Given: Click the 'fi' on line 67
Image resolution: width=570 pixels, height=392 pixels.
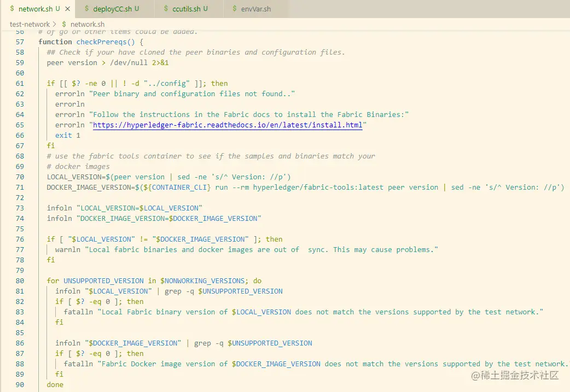Looking at the screenshot, I should tap(50, 145).
